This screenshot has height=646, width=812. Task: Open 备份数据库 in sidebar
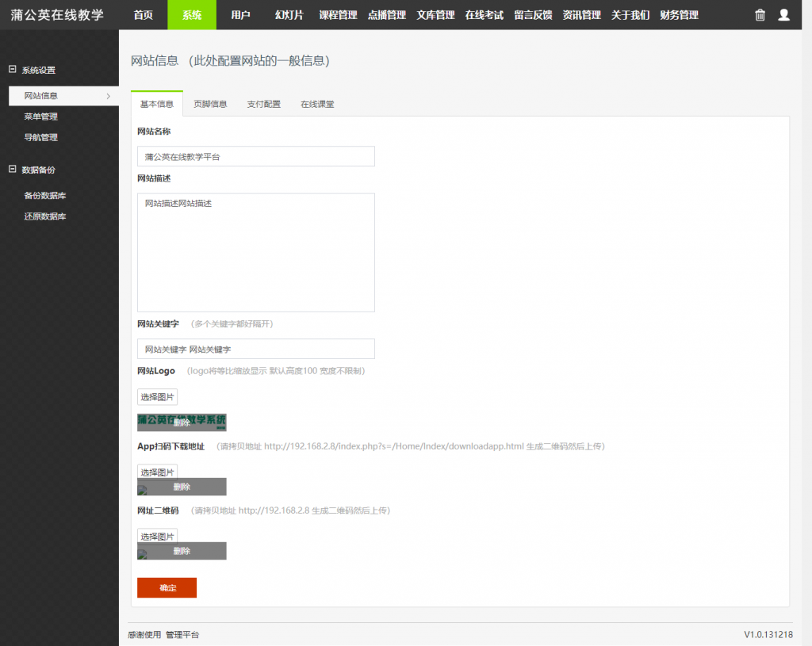coord(45,195)
